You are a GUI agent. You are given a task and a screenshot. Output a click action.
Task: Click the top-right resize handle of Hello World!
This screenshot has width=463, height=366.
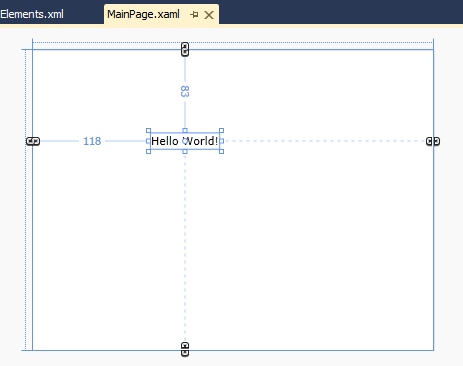tap(221, 131)
